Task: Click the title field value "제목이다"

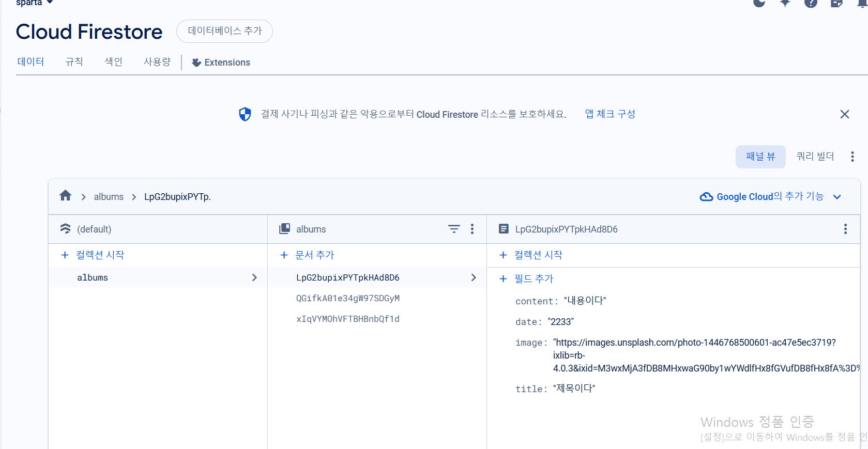Action: tap(574, 389)
